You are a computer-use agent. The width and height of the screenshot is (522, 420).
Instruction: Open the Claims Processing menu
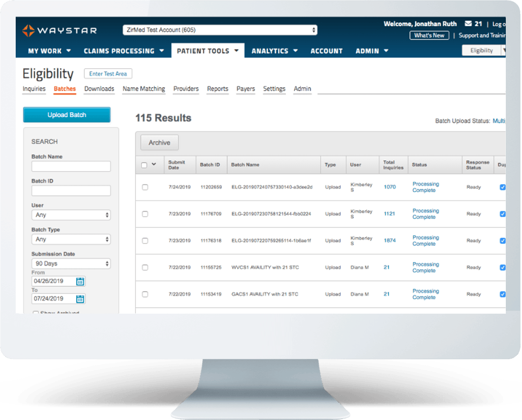pos(124,51)
